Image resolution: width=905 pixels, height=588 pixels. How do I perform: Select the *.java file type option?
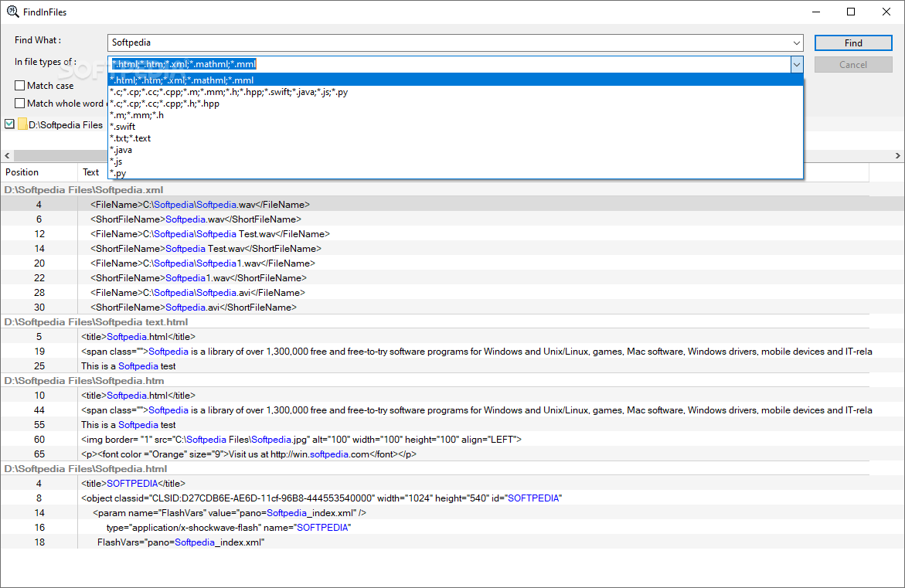pyautogui.click(x=455, y=149)
